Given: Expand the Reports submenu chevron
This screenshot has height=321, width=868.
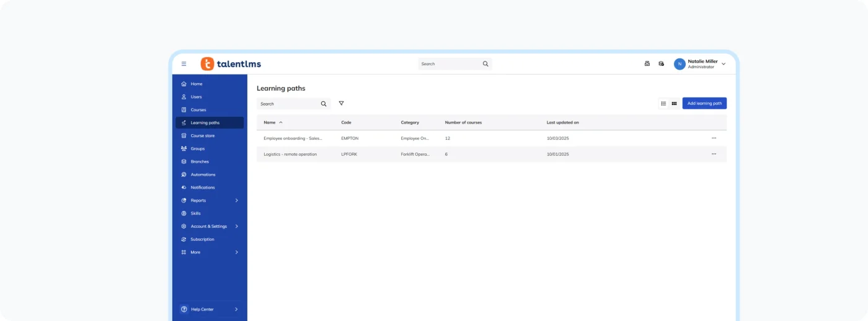Looking at the screenshot, I should pos(237,201).
